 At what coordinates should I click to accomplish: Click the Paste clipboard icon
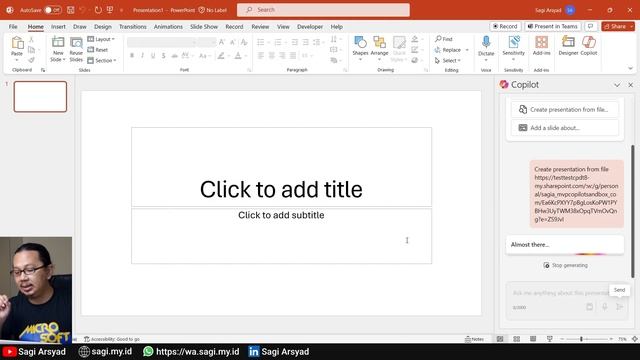coord(17,42)
